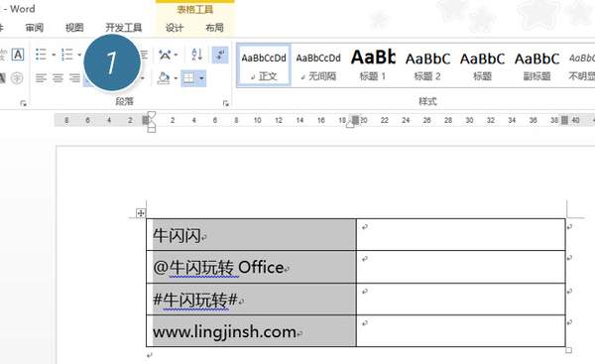Click the character border A icon
The width and height of the screenshot is (595, 364).
click(18, 55)
